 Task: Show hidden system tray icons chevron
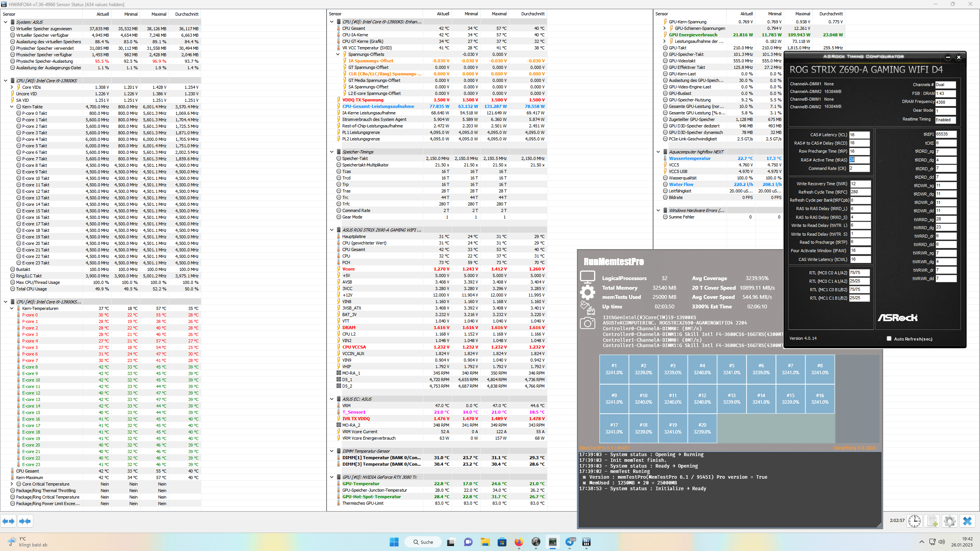pyautogui.click(x=921, y=542)
